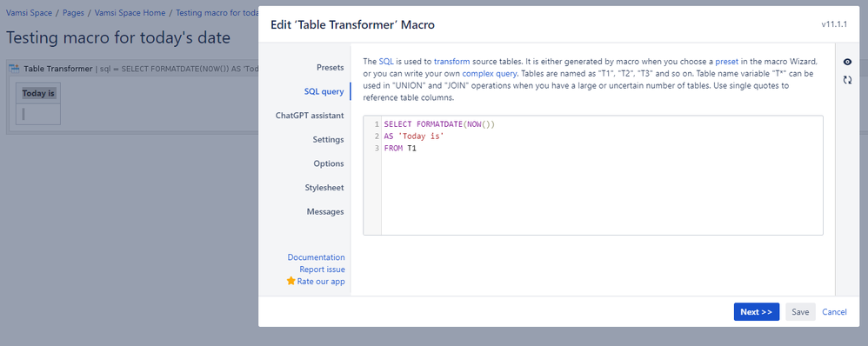Open the Presets tab
Image resolution: width=868 pixels, height=346 pixels.
coord(330,68)
